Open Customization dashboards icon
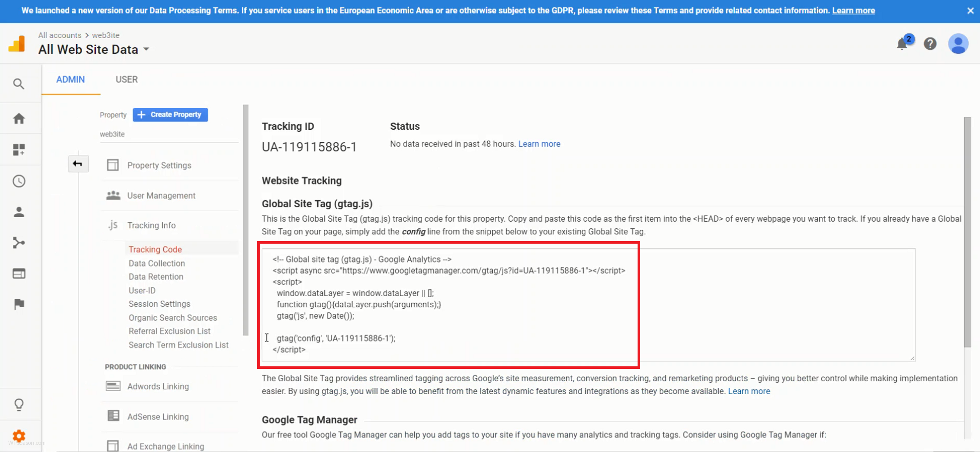The width and height of the screenshot is (980, 452). point(19,150)
